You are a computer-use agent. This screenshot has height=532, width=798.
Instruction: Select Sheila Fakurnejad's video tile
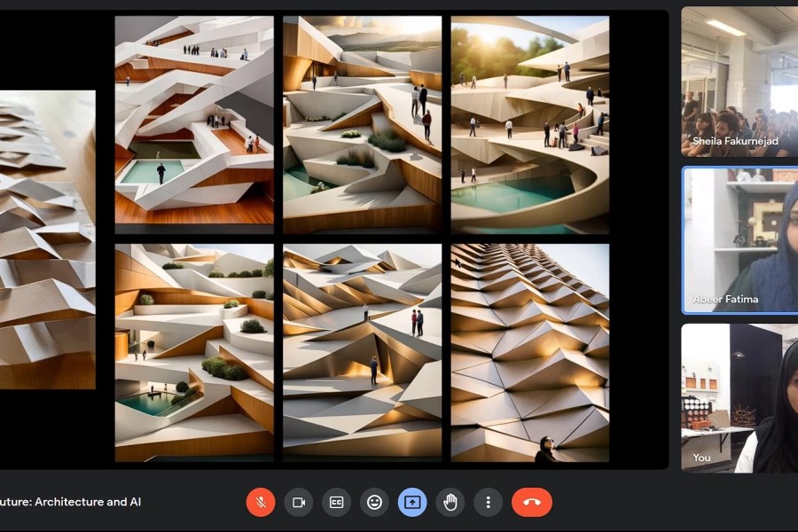(x=739, y=82)
